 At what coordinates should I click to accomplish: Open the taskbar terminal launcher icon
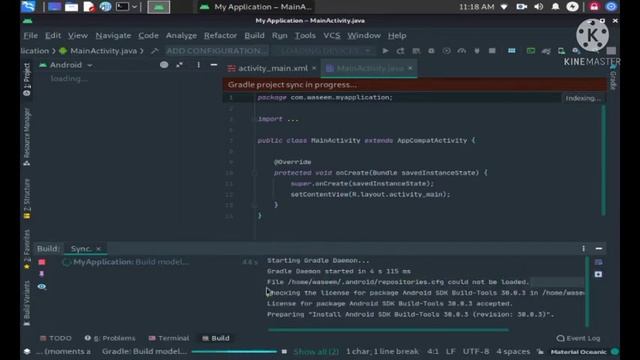pos(122,7)
